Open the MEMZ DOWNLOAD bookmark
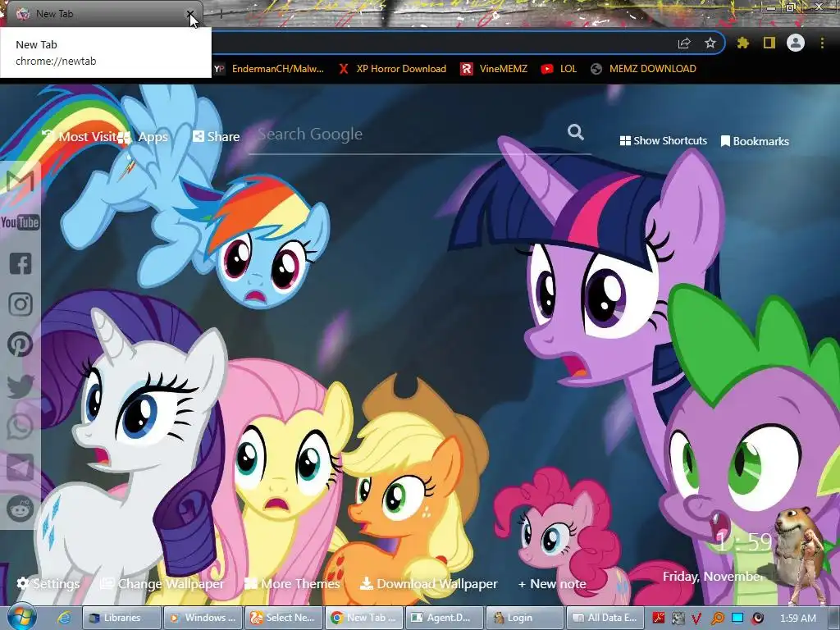The width and height of the screenshot is (840, 630). click(x=643, y=69)
